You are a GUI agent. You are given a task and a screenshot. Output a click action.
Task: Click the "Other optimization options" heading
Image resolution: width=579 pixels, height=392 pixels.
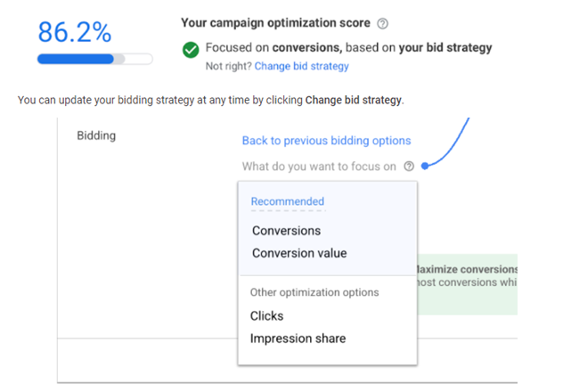pyautogui.click(x=314, y=292)
